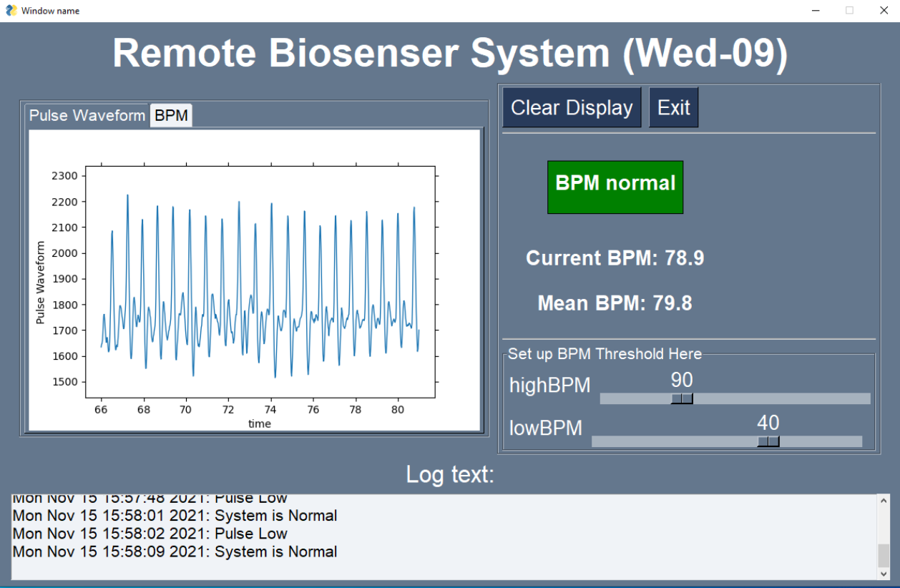The image size is (900, 588).
Task: Click the highBPM slider track to adjust threshold
Action: 787,398
